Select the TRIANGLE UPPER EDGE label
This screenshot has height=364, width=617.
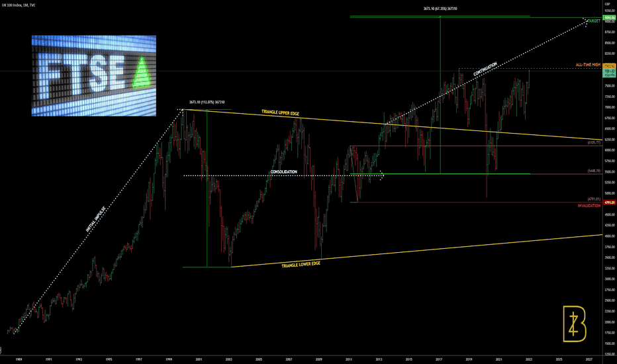point(280,113)
